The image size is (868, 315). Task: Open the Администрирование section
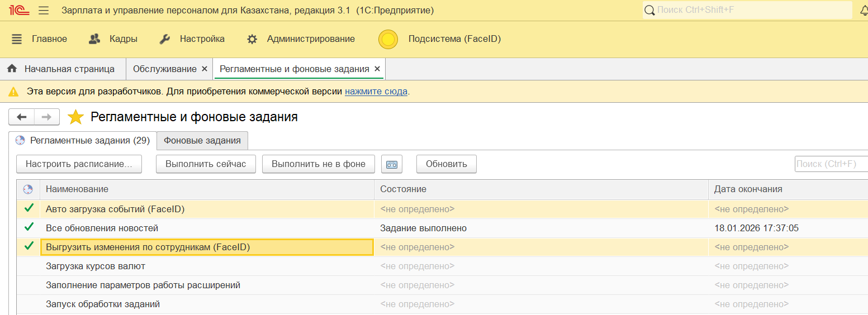pos(301,39)
